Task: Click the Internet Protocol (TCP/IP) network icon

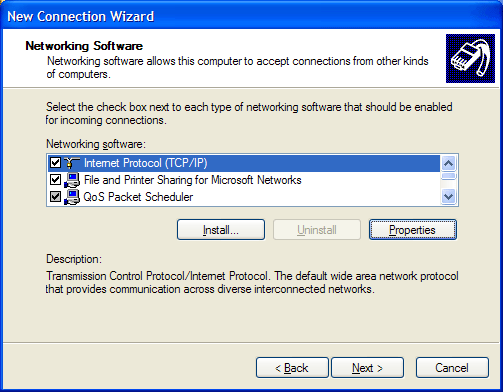Action: click(72, 163)
